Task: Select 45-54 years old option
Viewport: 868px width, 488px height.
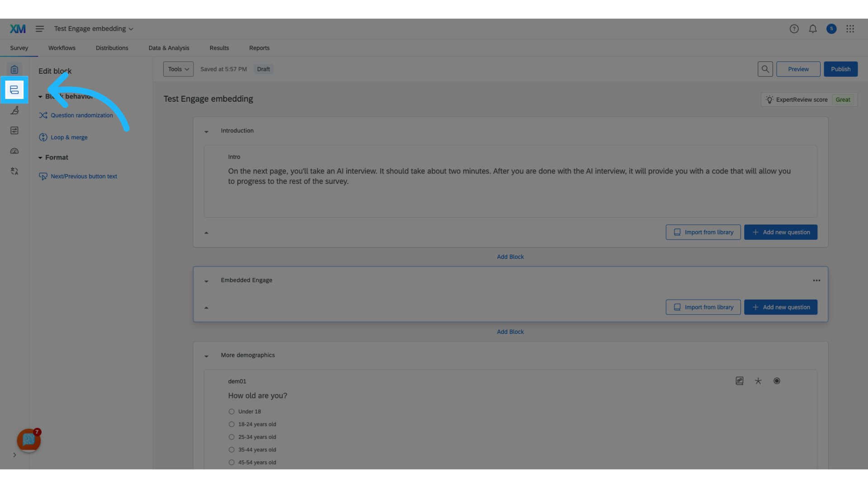Action: click(x=231, y=462)
